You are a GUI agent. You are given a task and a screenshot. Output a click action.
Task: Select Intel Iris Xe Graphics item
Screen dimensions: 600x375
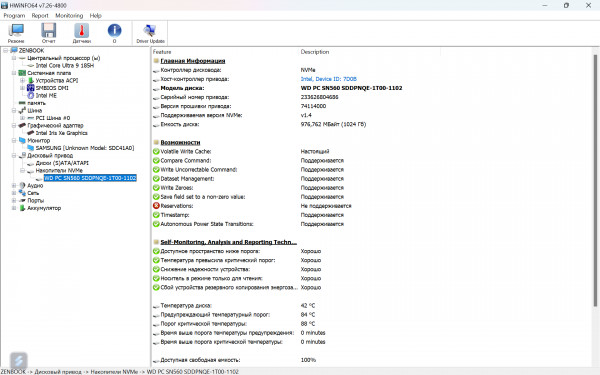62,133
